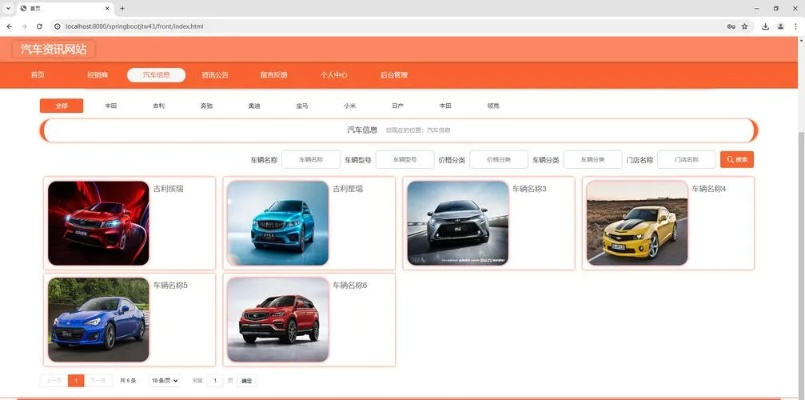
Task: Go to 资讯公告 in the navigation bar
Action: click(x=215, y=74)
